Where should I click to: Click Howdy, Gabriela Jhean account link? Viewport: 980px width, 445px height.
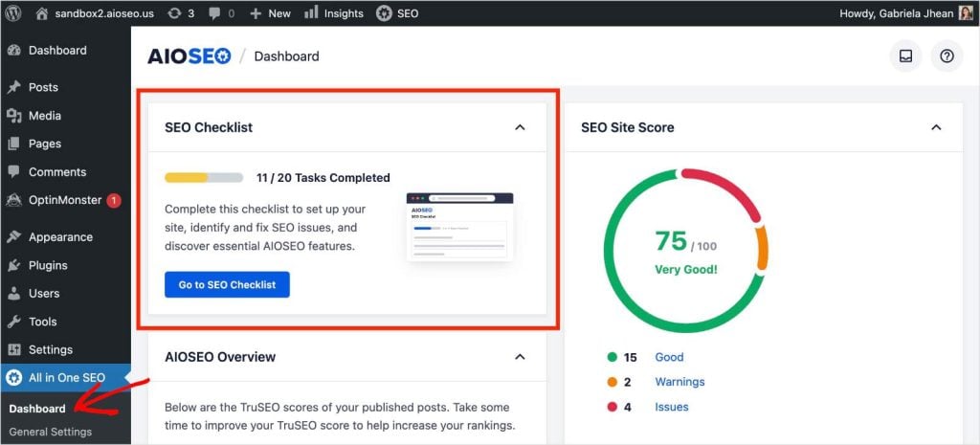pos(897,13)
